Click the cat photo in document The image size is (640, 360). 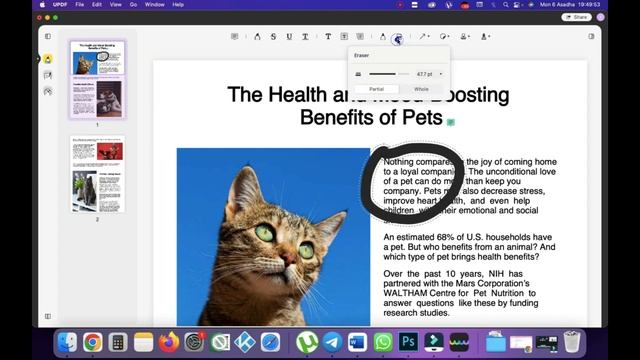[x=273, y=237]
